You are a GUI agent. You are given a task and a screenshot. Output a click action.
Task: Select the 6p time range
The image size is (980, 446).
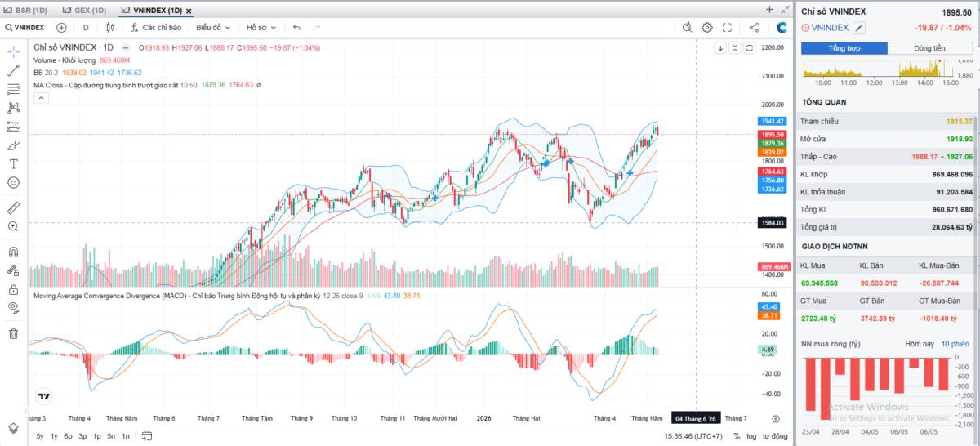click(x=68, y=436)
